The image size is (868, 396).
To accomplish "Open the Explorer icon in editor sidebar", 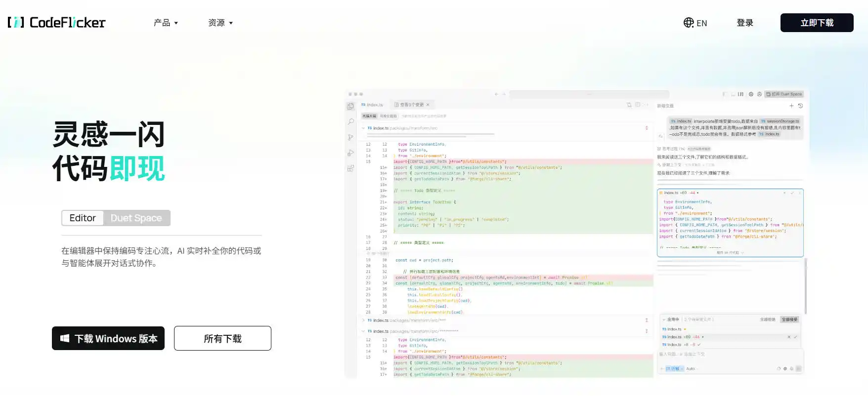I will coord(350,106).
